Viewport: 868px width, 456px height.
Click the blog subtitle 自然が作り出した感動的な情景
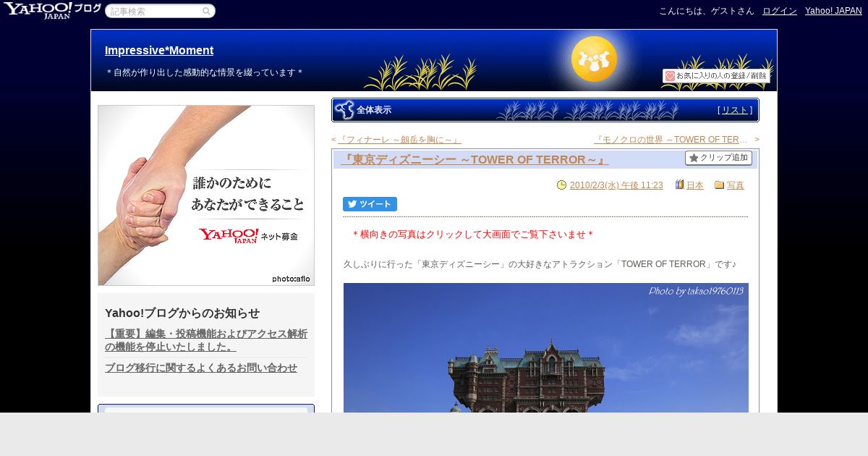pyautogui.click(x=204, y=72)
